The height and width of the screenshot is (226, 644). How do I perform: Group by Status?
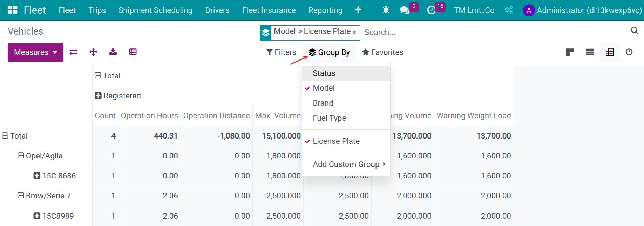[346, 73]
